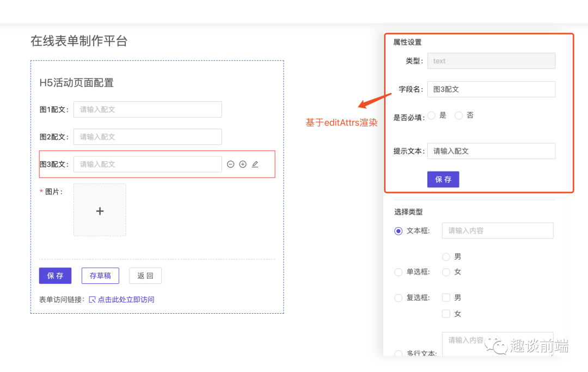Edit the 图3配文 field with pencil icon

[255, 164]
